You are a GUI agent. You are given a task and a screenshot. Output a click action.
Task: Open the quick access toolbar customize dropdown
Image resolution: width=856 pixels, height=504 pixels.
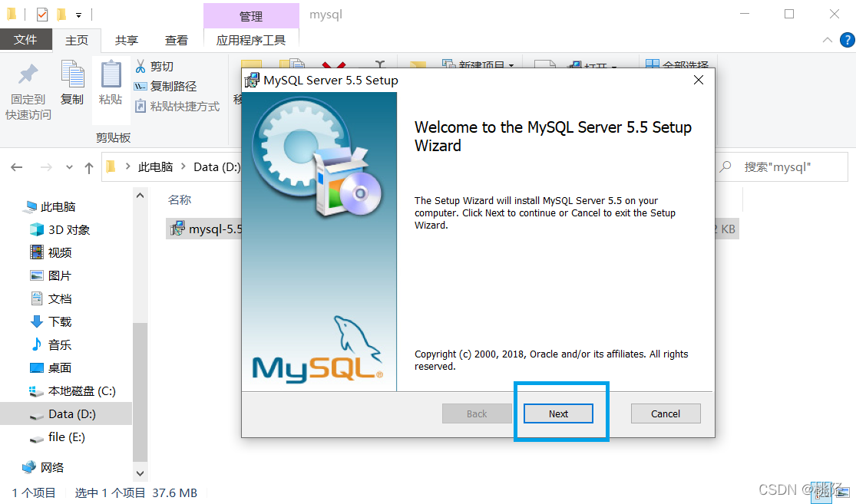tap(78, 15)
